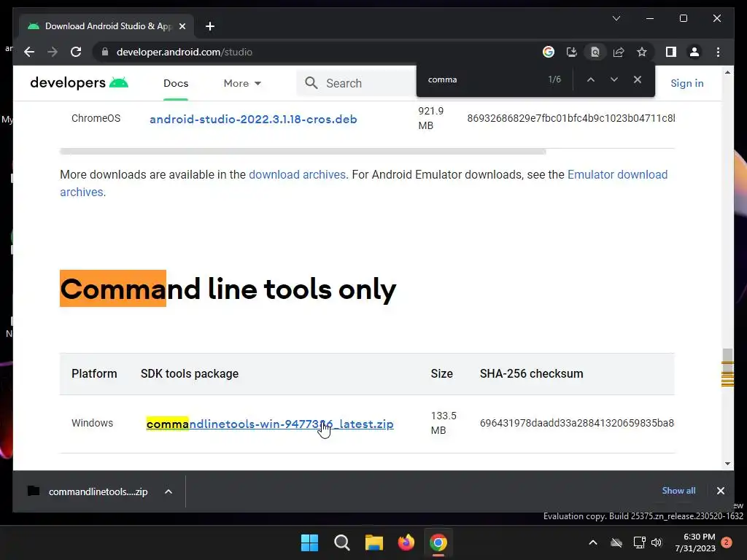Expand the download item options chevron

coord(169,491)
